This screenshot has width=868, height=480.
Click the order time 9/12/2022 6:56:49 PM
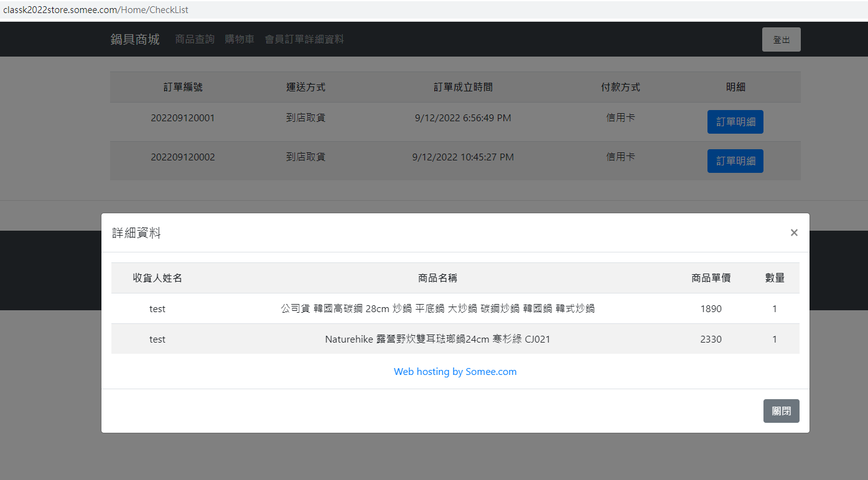click(463, 118)
